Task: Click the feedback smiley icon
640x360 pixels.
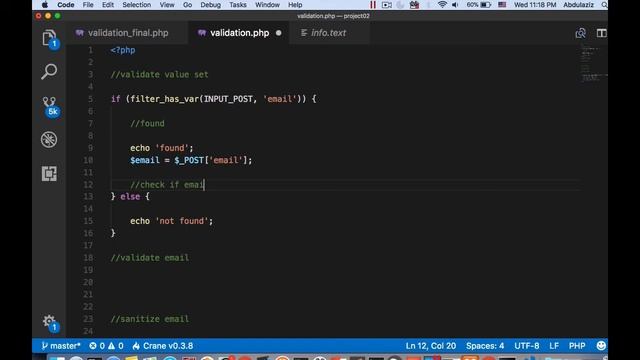Action: pos(601,346)
